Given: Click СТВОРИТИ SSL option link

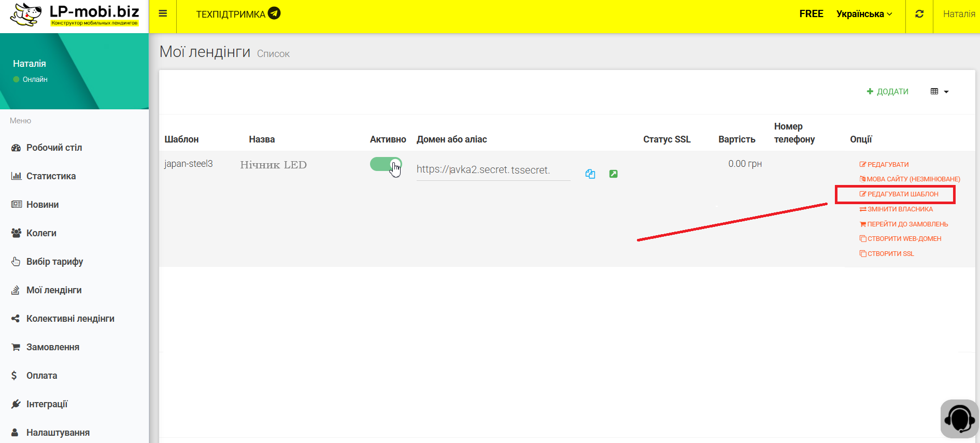Looking at the screenshot, I should (x=887, y=254).
